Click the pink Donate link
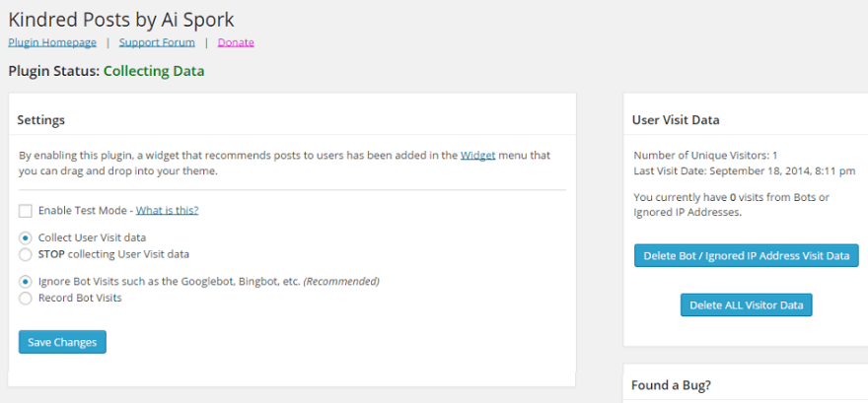Screen dimensions: 868x403 point(236,42)
